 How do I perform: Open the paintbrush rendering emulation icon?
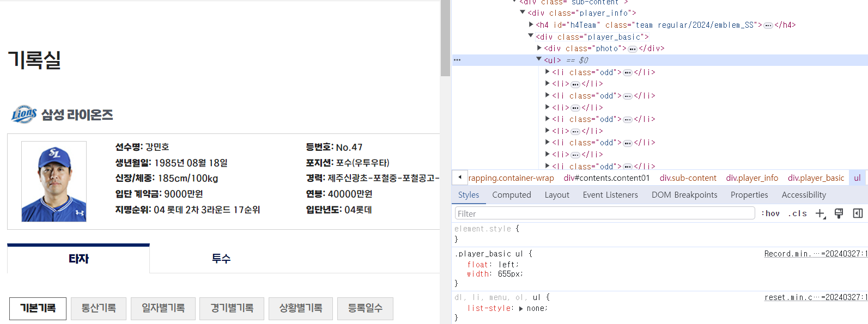pyautogui.click(x=839, y=213)
